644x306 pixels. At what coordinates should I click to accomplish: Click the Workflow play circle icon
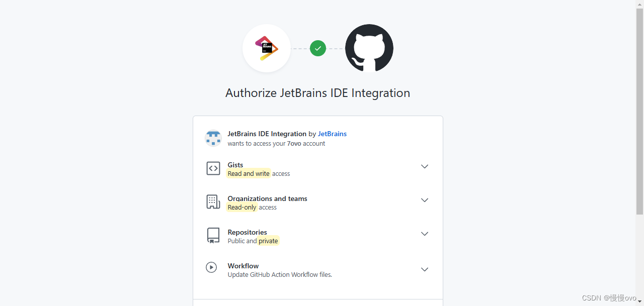(x=211, y=267)
